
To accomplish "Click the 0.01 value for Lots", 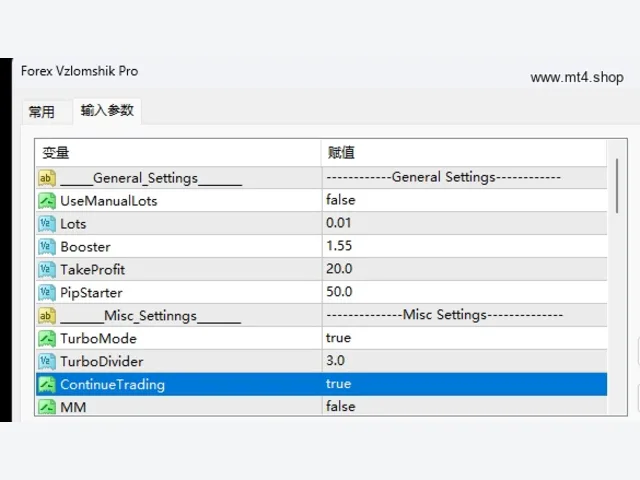I will (x=338, y=223).
